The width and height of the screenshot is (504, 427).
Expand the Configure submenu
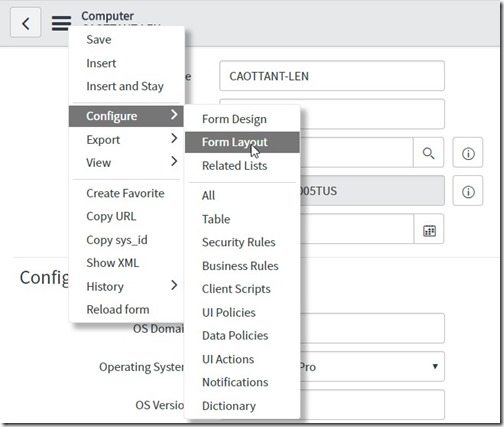pyautogui.click(x=126, y=116)
